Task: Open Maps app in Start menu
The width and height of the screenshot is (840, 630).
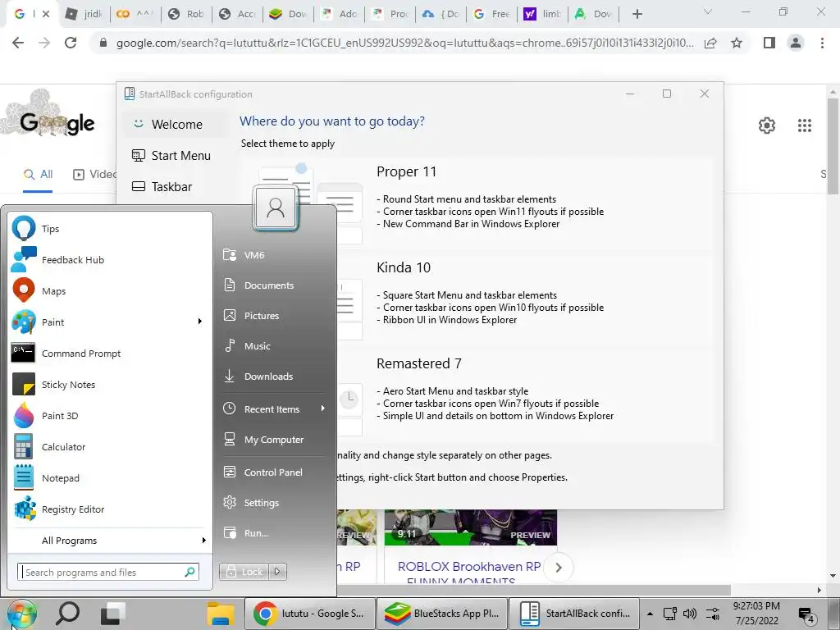Action: coord(110,291)
